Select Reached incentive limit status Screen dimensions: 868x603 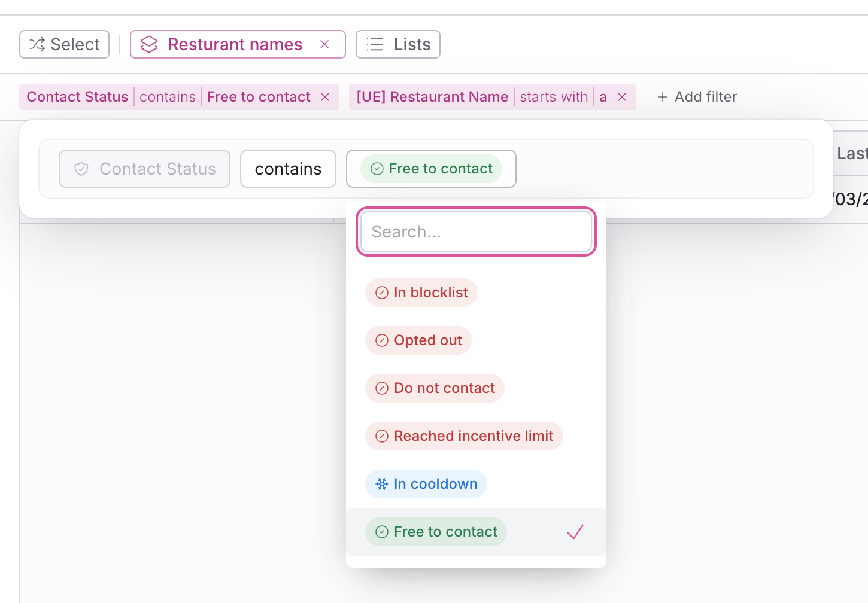(464, 436)
